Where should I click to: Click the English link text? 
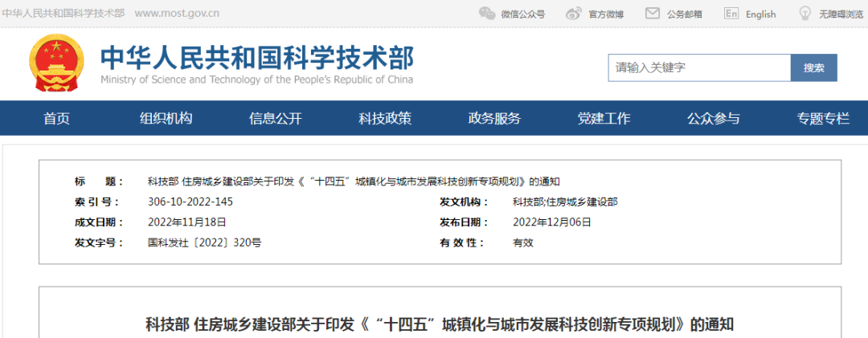(760, 14)
